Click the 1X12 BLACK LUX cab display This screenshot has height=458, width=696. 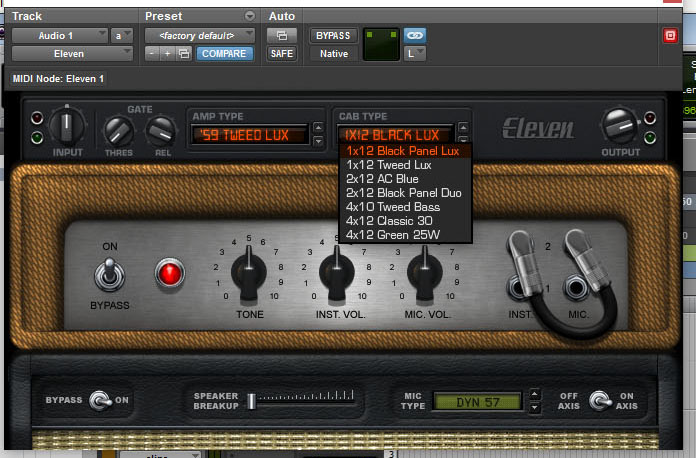click(x=395, y=135)
